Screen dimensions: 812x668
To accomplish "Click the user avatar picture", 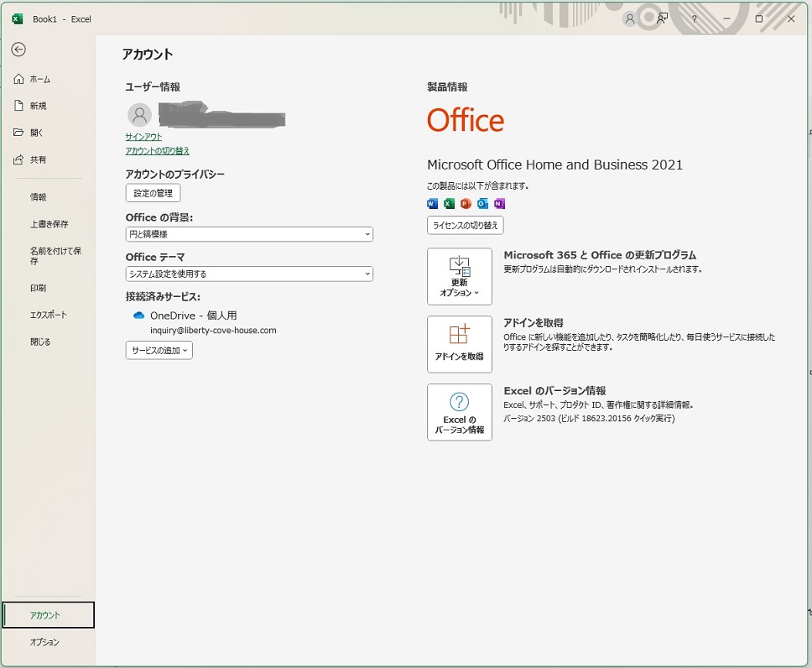I will click(x=139, y=114).
